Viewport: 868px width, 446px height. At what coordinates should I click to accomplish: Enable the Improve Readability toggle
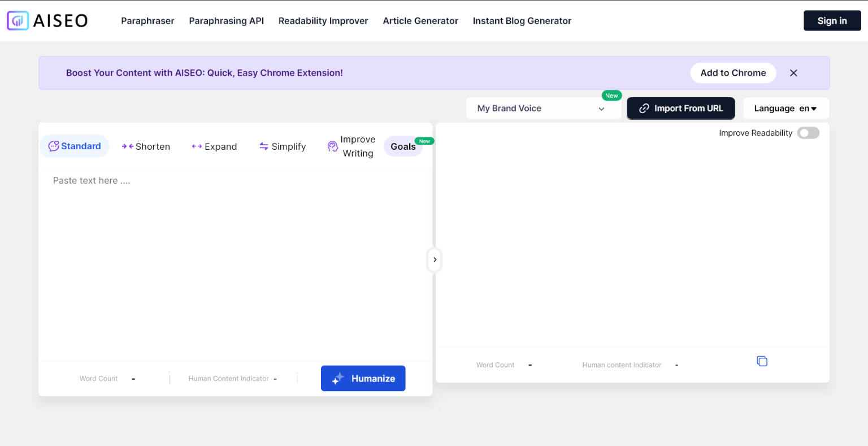pyautogui.click(x=808, y=133)
